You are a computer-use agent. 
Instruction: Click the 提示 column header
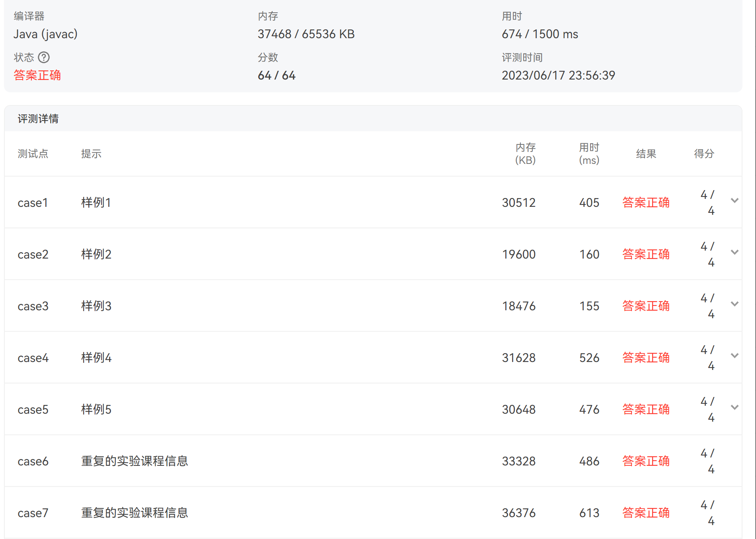click(91, 154)
